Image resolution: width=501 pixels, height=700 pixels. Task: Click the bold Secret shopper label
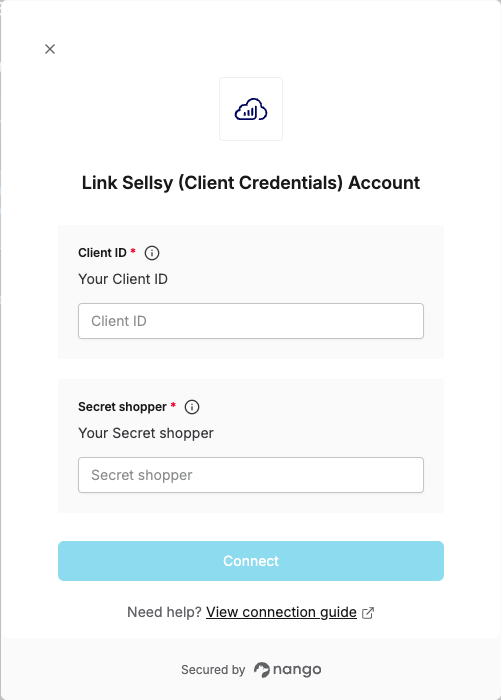coord(122,407)
